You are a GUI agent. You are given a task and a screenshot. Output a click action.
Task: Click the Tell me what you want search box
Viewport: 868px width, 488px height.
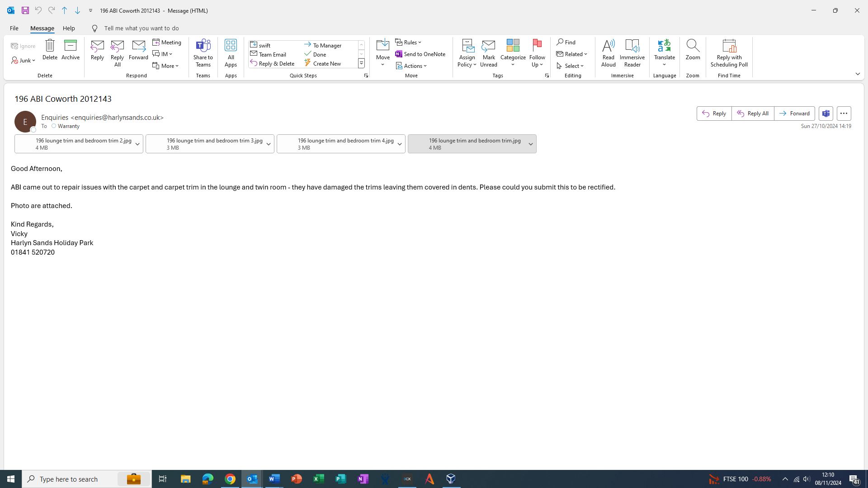[x=142, y=28]
